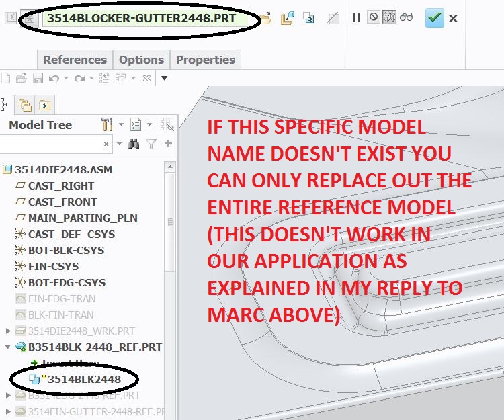The image size is (504, 420).
Task: Select B3514BLK-2448_REF.PRT in the tree
Action: click(x=95, y=347)
